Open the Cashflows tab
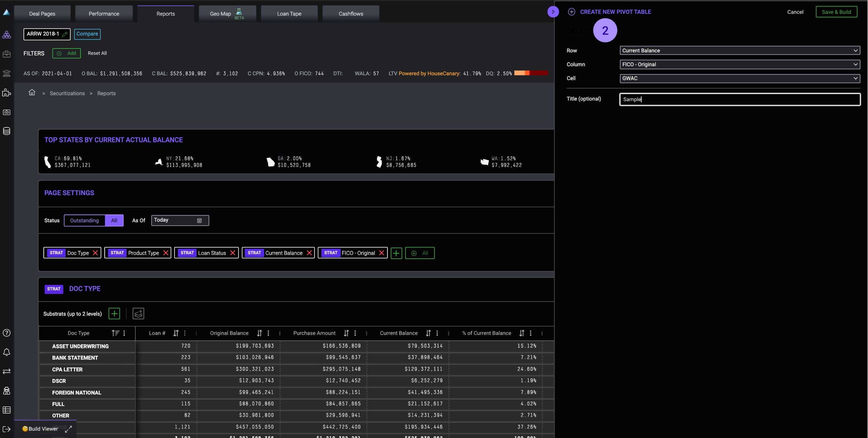This screenshot has width=868, height=438. click(350, 14)
